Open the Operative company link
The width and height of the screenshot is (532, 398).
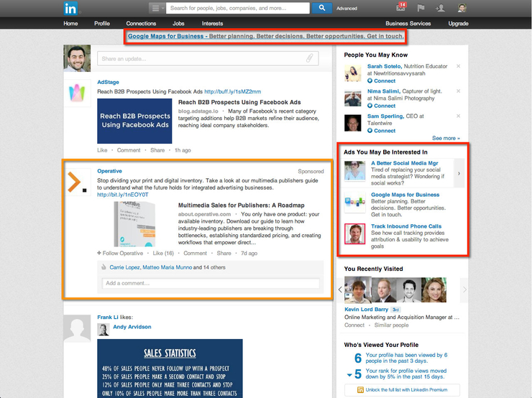tap(109, 171)
